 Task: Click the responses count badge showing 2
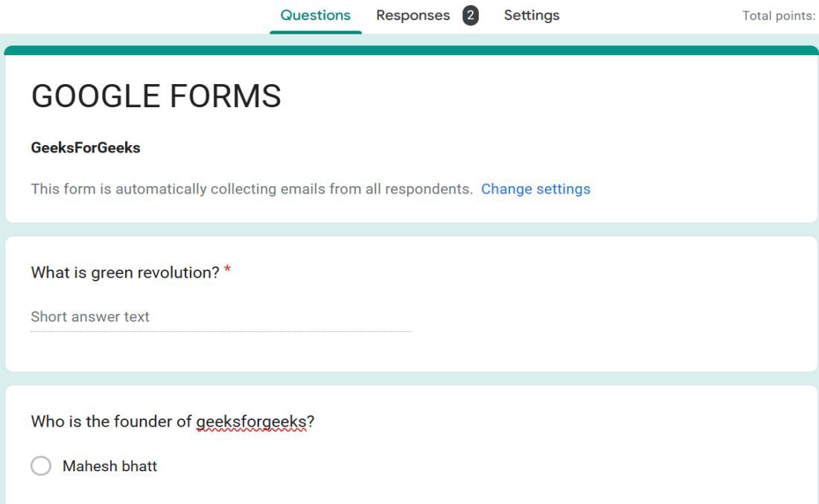[470, 15]
